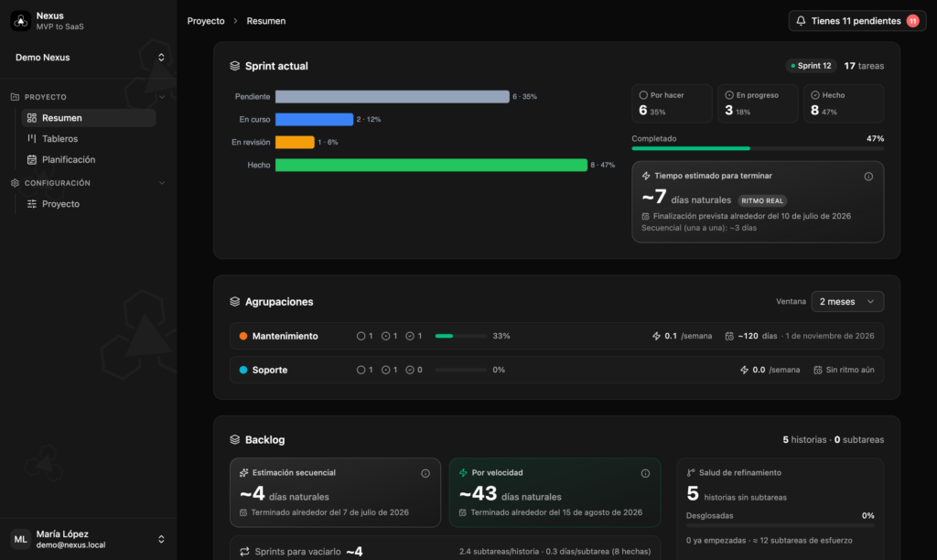
Task: Click the Mantenimiento calendar icon
Action: pyautogui.click(x=729, y=336)
